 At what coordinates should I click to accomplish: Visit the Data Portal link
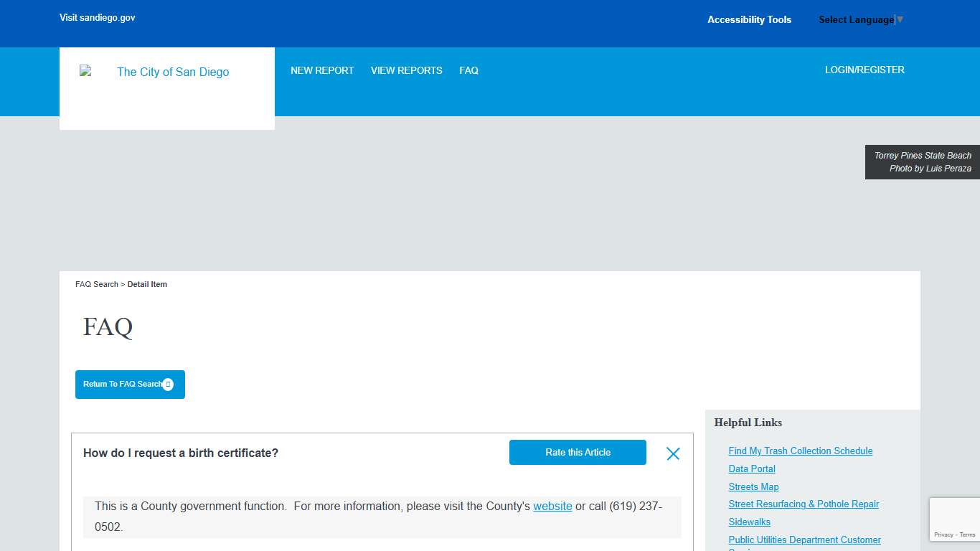pos(751,469)
